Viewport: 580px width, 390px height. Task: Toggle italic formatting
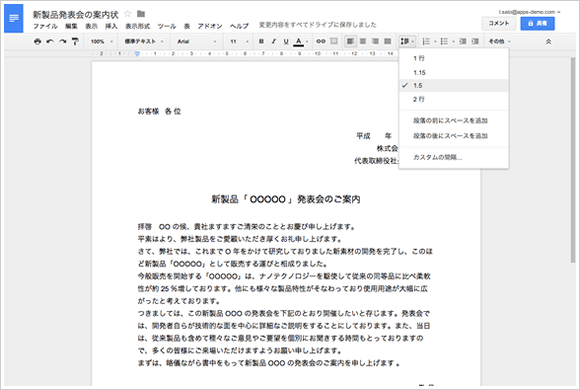point(274,41)
